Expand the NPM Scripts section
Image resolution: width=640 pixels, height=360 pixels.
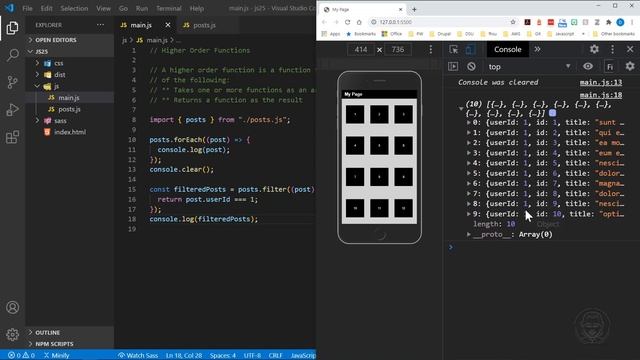(54, 344)
